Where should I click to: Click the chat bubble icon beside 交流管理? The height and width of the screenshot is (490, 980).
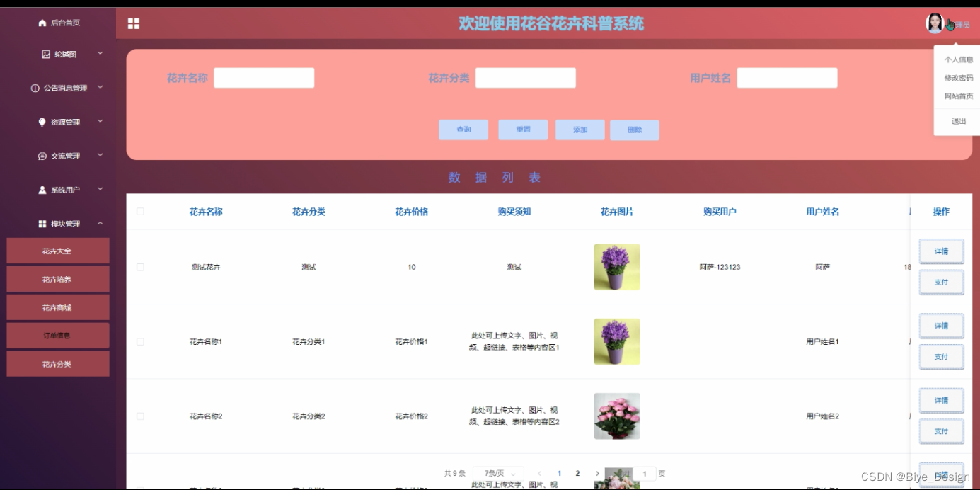pos(42,156)
